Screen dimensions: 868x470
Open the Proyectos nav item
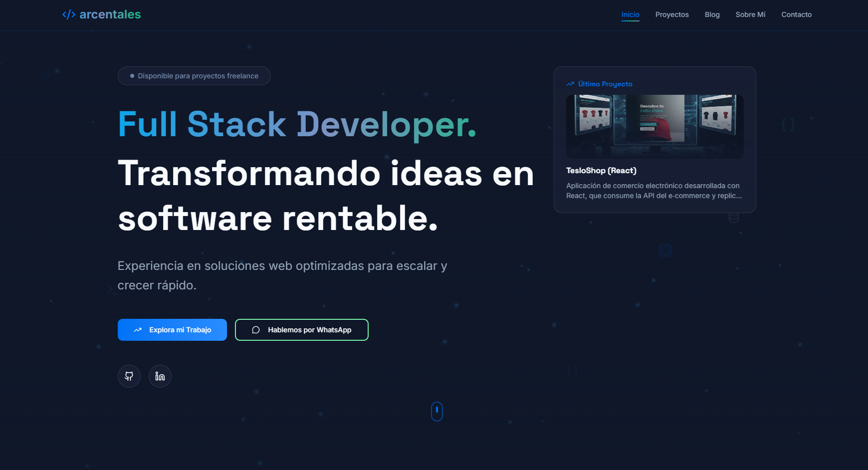(672, 14)
